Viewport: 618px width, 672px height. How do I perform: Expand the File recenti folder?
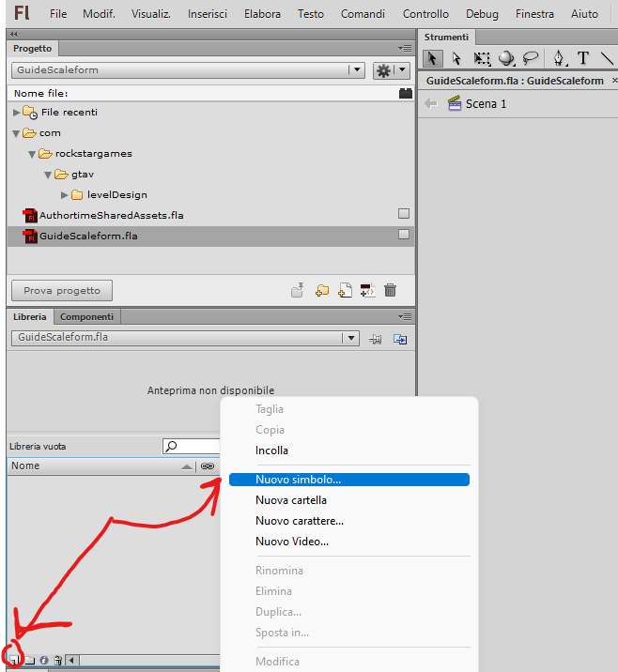coord(16,113)
